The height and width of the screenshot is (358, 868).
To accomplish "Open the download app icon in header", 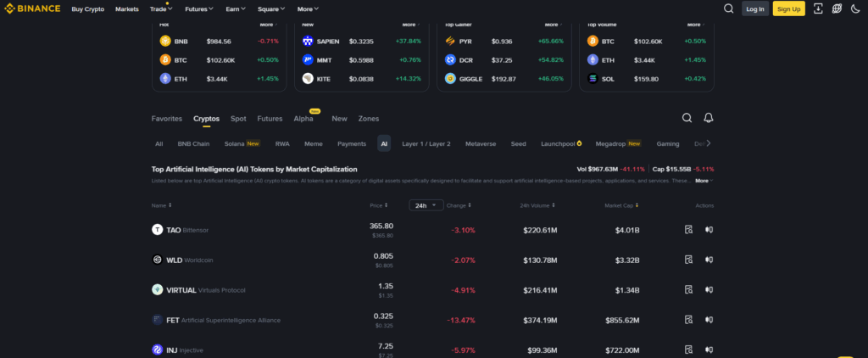I will 818,8.
